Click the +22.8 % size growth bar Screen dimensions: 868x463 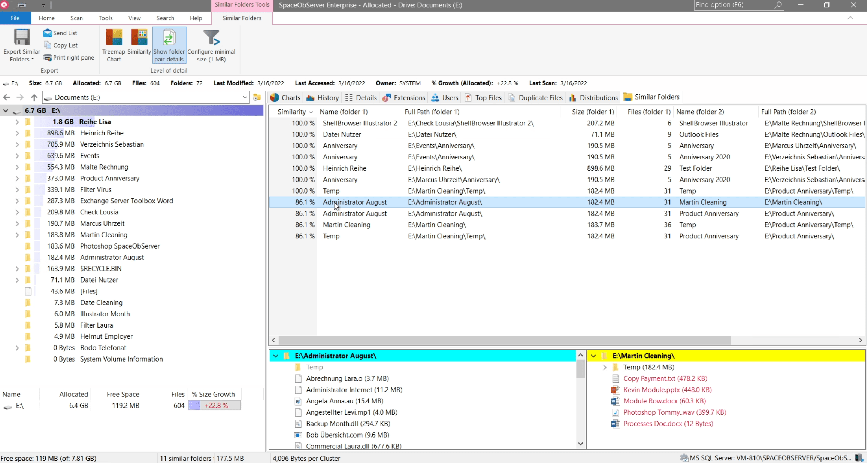click(x=214, y=405)
